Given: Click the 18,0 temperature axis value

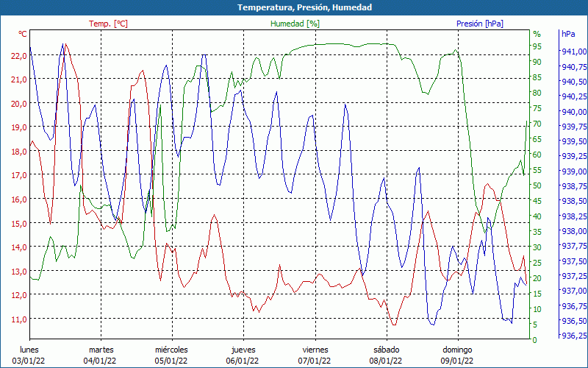Looking at the screenshot, I should pyautogui.click(x=19, y=151).
